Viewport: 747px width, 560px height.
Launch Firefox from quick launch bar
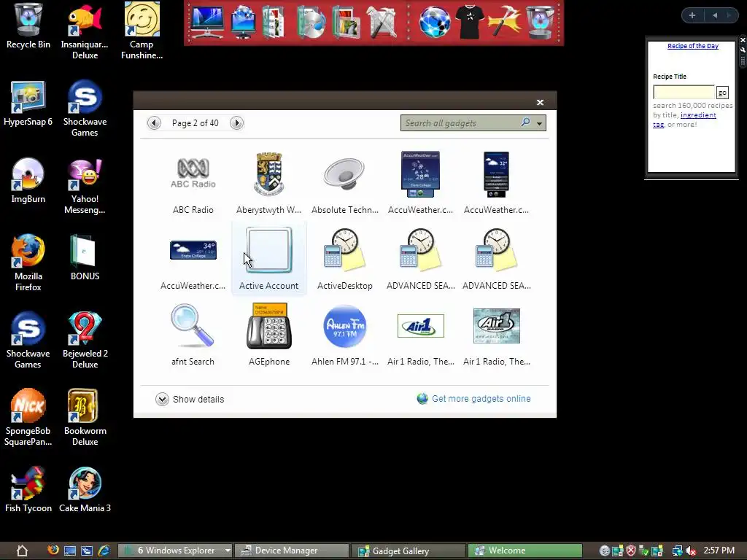coord(53,550)
